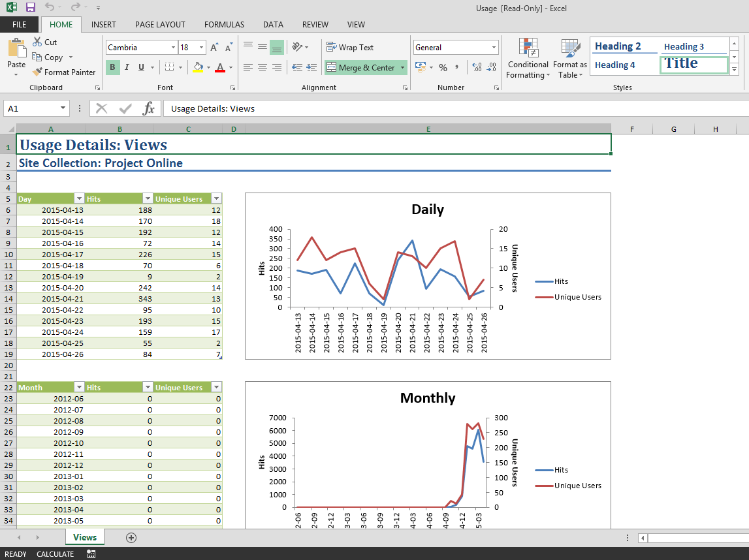The image size is (749, 560).
Task: Toggle italic formatting
Action: [127, 67]
